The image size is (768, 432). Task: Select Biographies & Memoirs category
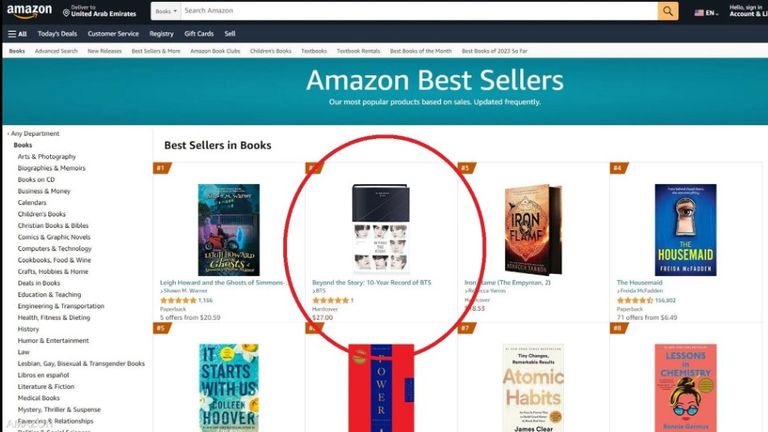(51, 168)
